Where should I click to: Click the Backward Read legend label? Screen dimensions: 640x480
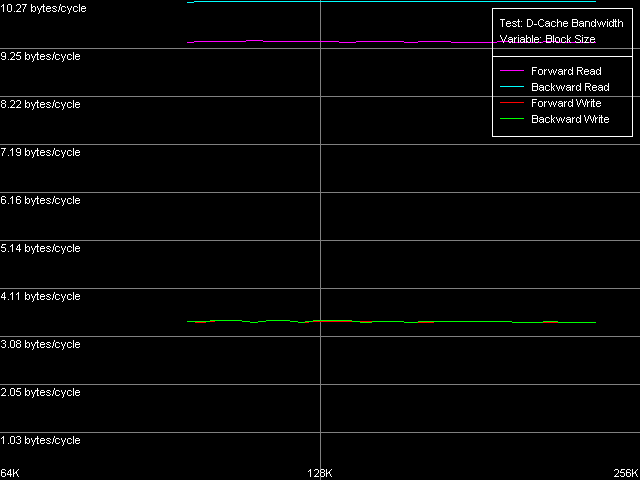[570, 87]
